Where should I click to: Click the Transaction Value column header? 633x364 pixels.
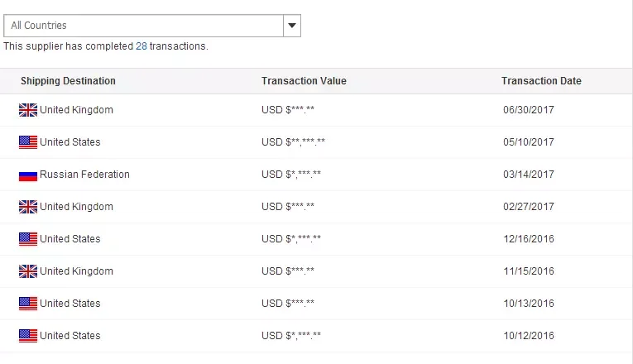click(x=304, y=81)
